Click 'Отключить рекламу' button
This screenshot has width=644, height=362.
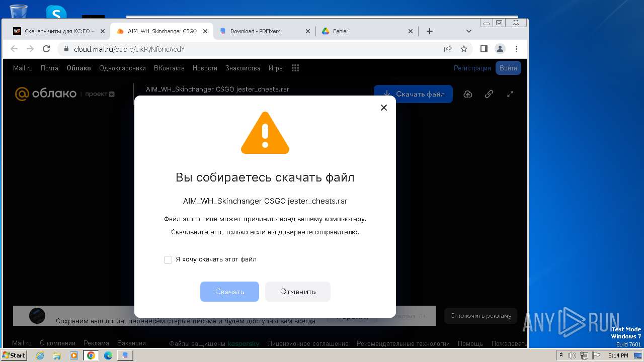pos(480,316)
